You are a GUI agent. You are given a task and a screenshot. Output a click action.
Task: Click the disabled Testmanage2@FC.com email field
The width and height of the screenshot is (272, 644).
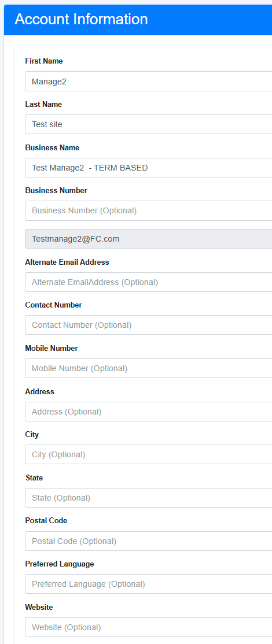pyautogui.click(x=148, y=239)
